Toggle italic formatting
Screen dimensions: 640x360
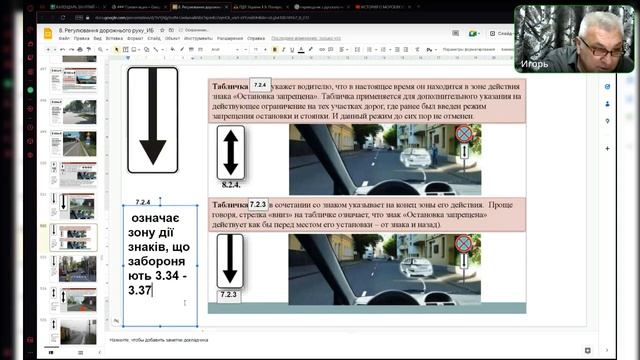283,49
